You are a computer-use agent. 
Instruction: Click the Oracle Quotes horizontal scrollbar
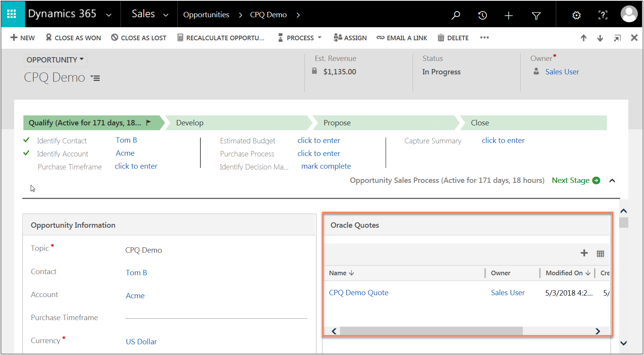pyautogui.click(x=431, y=331)
